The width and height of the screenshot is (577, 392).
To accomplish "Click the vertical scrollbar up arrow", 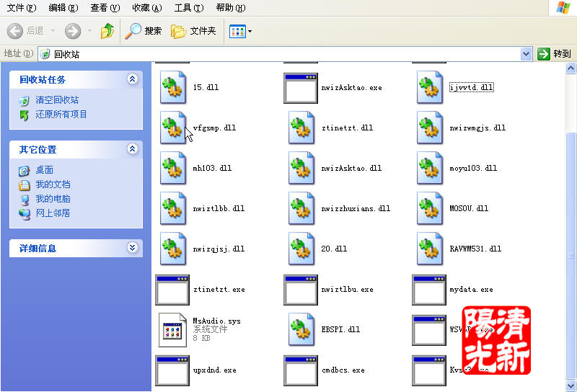I will coord(571,68).
